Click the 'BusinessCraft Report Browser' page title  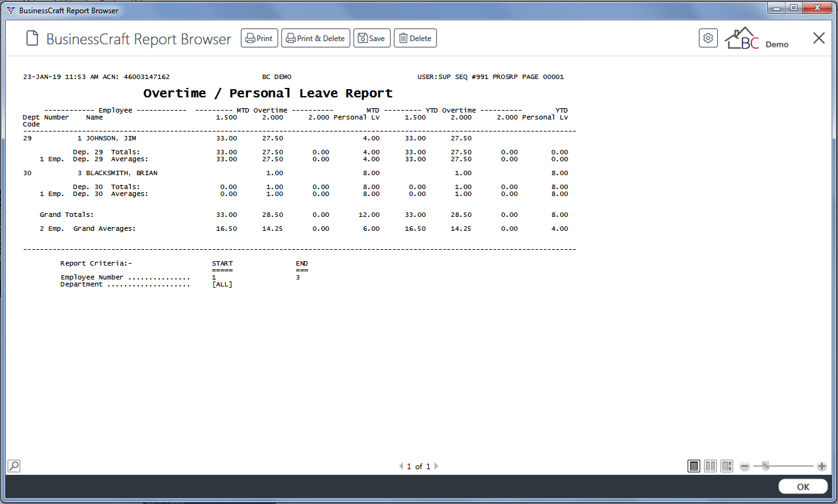coord(139,39)
